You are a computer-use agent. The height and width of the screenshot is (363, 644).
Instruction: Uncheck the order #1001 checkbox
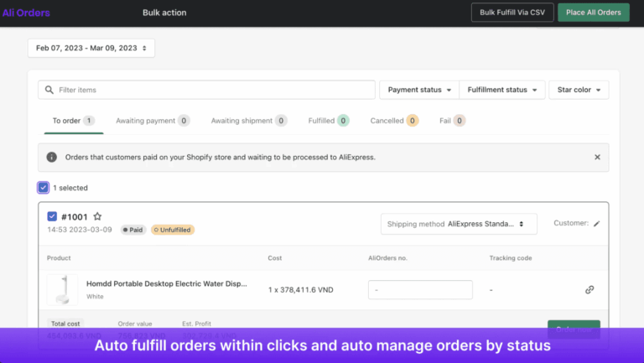click(52, 216)
